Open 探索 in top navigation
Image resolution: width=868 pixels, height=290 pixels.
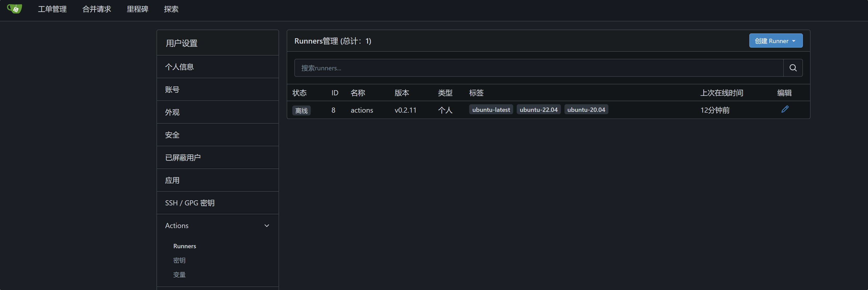(x=171, y=9)
